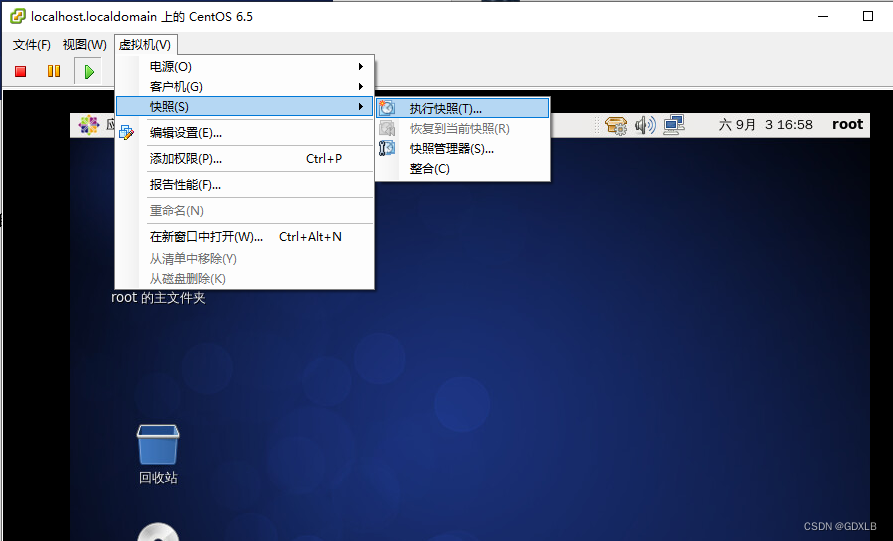This screenshot has height=541, width=893.
Task: Open 快照管理器(S)... entry
Action: click(462, 149)
